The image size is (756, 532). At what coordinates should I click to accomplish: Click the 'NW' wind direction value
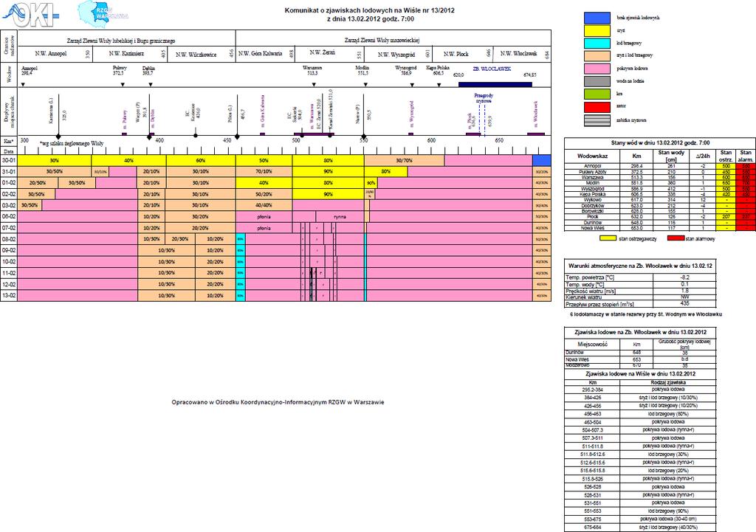(x=684, y=297)
